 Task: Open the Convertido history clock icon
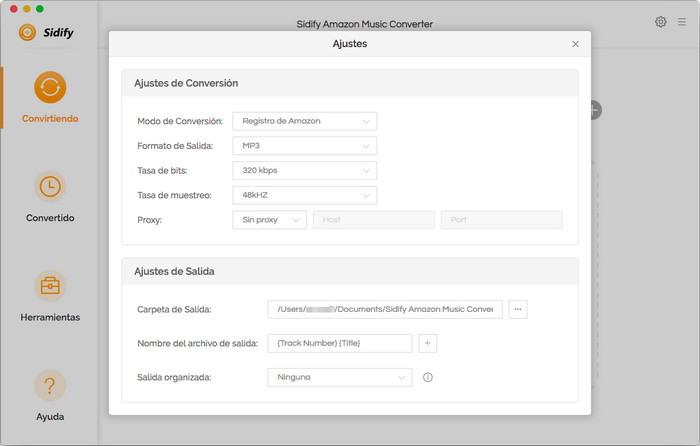[x=50, y=187]
